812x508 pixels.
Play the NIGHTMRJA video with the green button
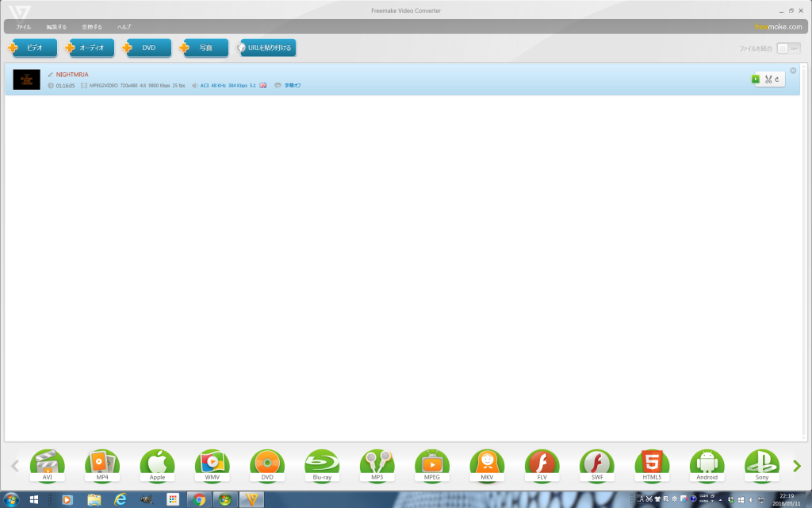coord(756,79)
